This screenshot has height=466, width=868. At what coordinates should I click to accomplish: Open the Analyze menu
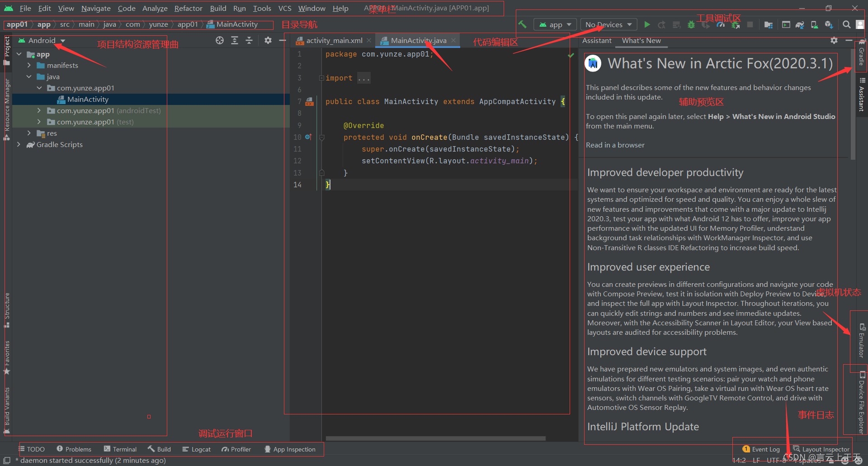[x=155, y=8]
